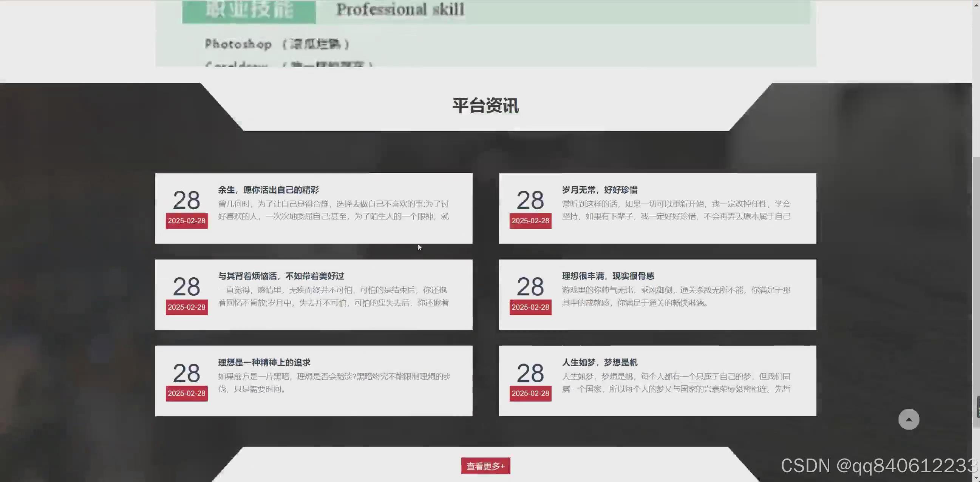Click the 职业技能 green header label
Viewport: 980px width, 482px height.
pyautogui.click(x=249, y=9)
